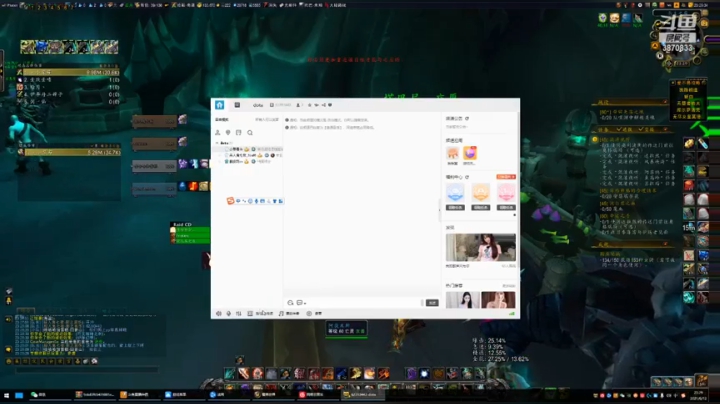Open the emoji picker in chat input

point(290,303)
